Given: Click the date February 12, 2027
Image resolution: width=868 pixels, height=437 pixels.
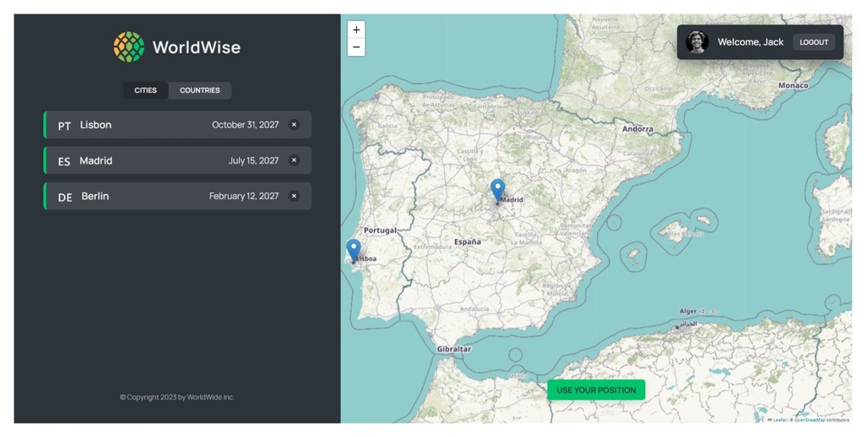Looking at the screenshot, I should [243, 196].
